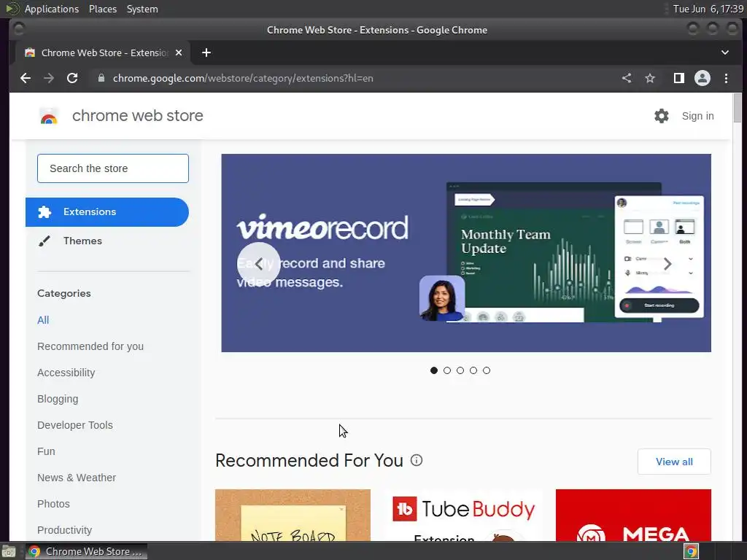Select the fifth carousel dot
This screenshot has height=560, width=747.
point(487,370)
